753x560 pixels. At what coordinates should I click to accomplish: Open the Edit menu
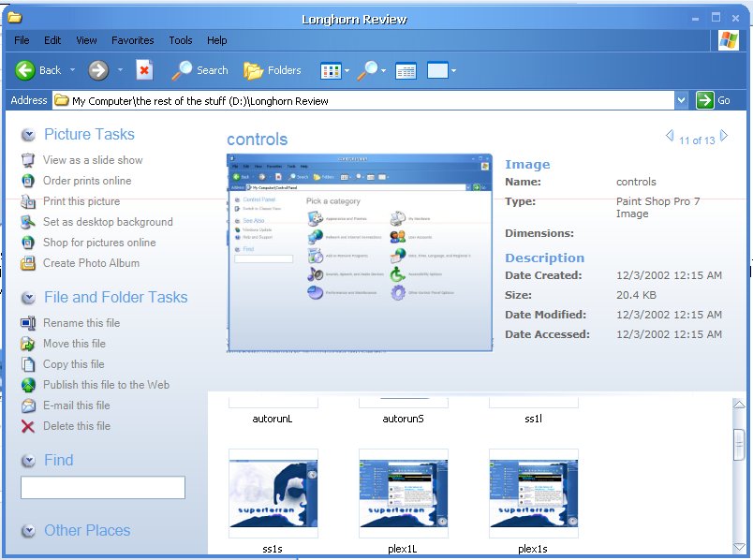52,40
